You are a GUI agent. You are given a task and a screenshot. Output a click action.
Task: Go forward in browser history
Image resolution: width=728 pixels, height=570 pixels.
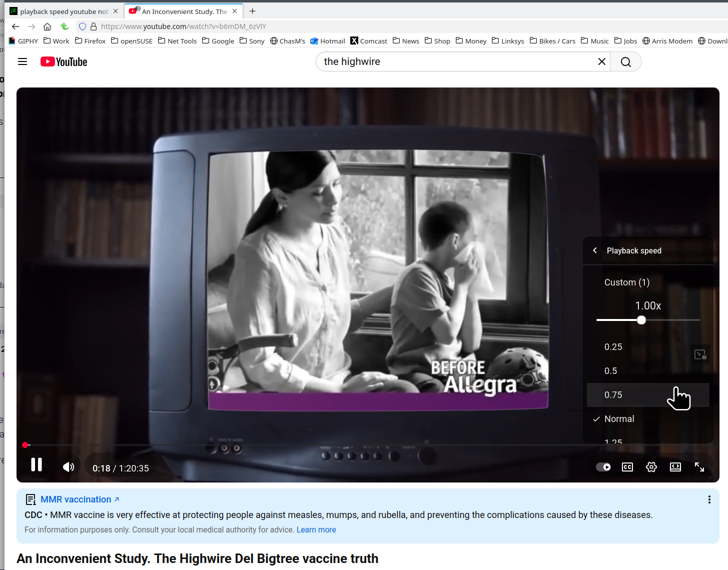(x=32, y=26)
